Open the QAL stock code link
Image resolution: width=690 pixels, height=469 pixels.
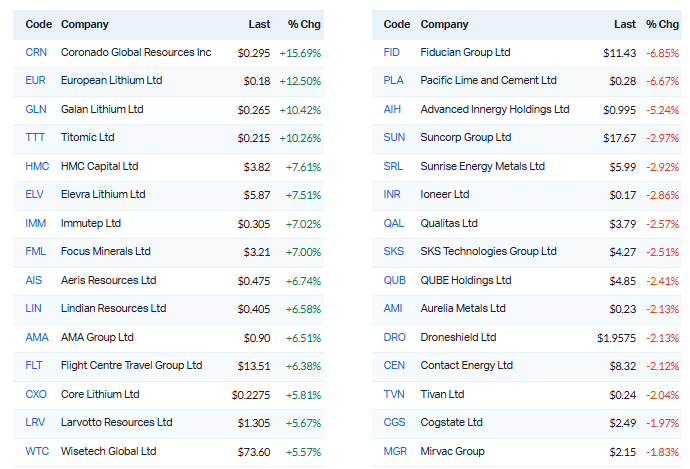(x=394, y=224)
